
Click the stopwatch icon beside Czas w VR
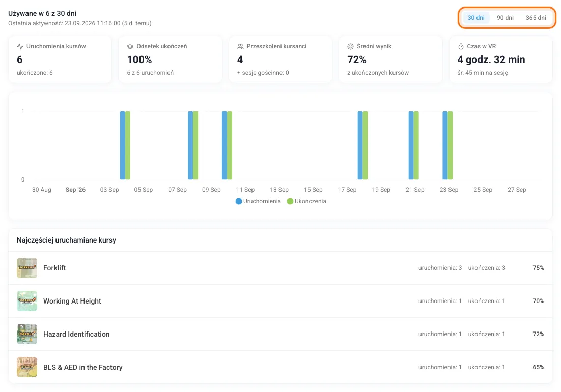pos(461,46)
